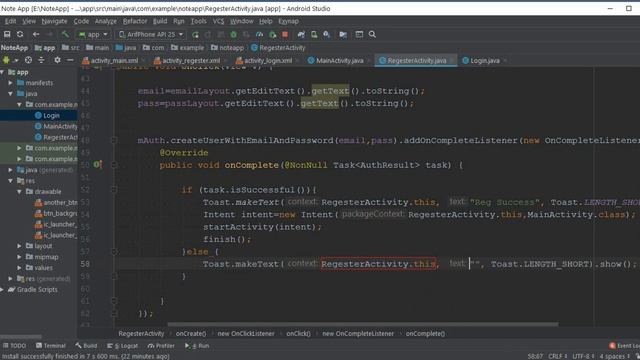Expand the Gradle Scripts node
Screen dimensions: 640x360
click(x=2, y=290)
